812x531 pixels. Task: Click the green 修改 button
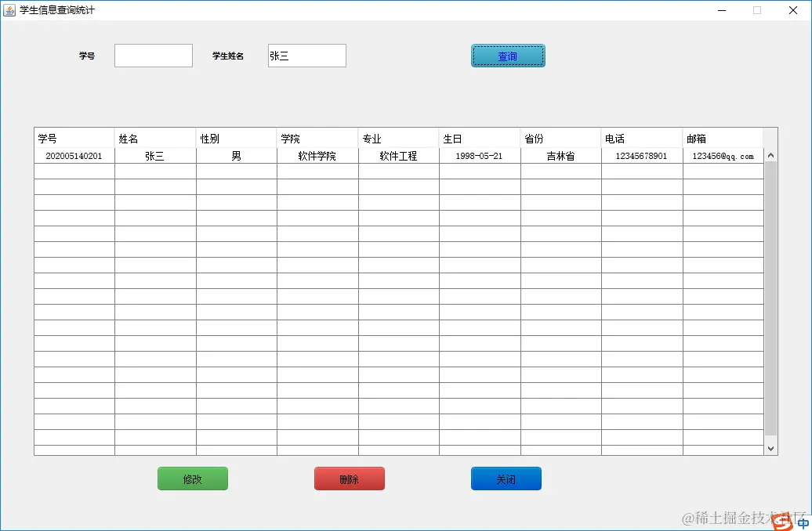click(193, 479)
